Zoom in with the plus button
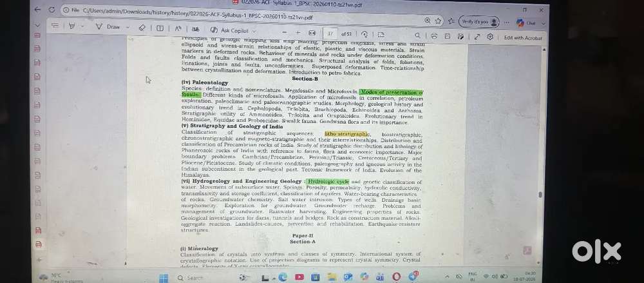Image resolution: width=644 pixels, height=283 pixels. [x=298, y=32]
